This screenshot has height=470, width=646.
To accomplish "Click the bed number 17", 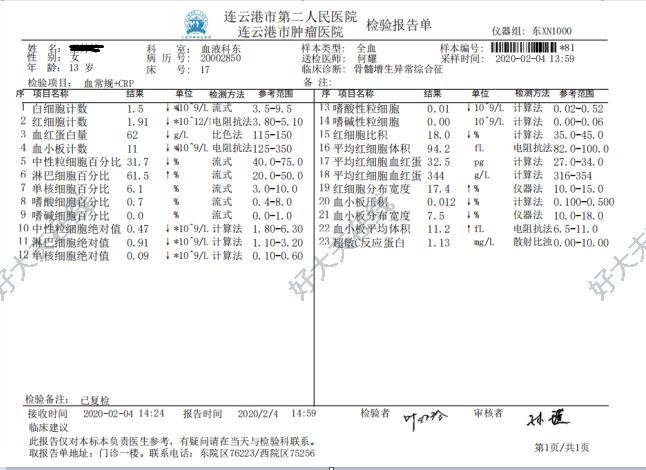I will point(205,70).
